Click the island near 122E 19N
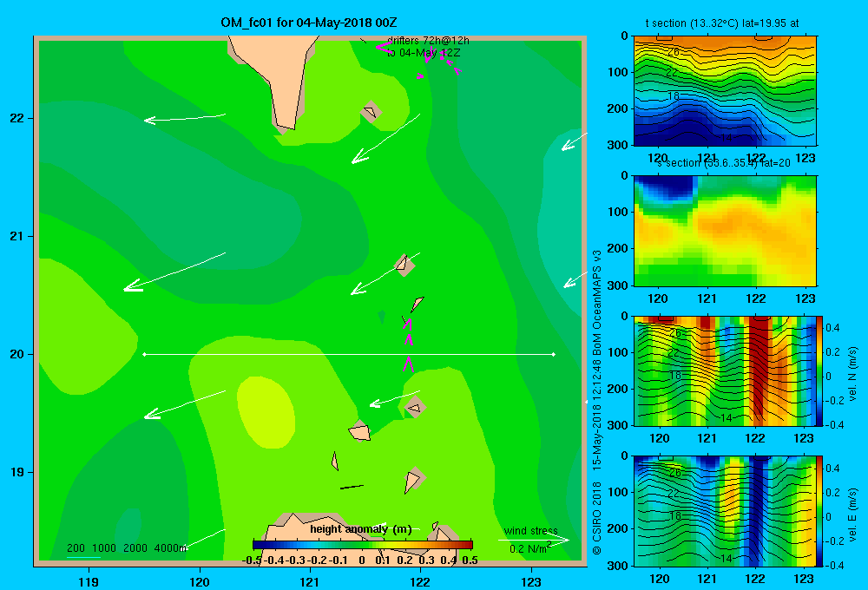Screen dimensions: 868x590 coord(413,480)
